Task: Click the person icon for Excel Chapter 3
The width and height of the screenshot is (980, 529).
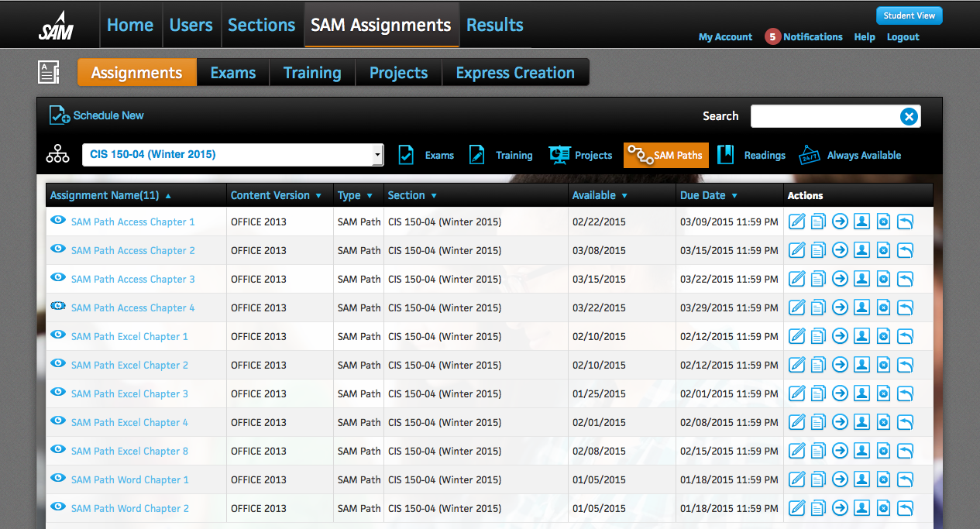Action: (861, 393)
